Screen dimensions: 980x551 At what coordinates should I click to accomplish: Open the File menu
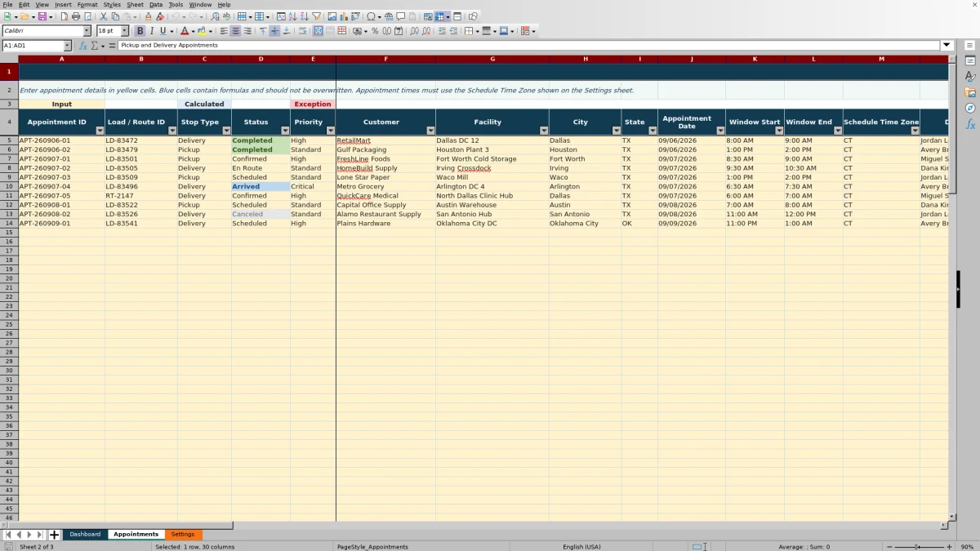coord(7,4)
